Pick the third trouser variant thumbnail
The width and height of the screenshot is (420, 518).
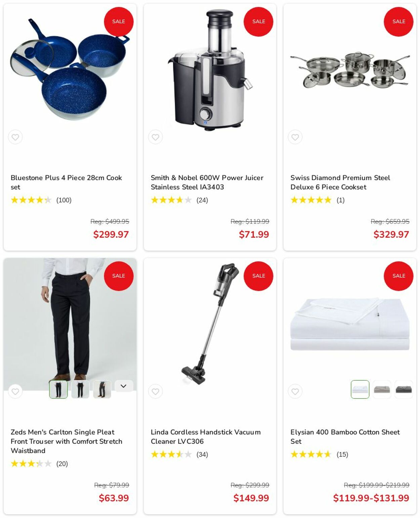[x=102, y=389]
